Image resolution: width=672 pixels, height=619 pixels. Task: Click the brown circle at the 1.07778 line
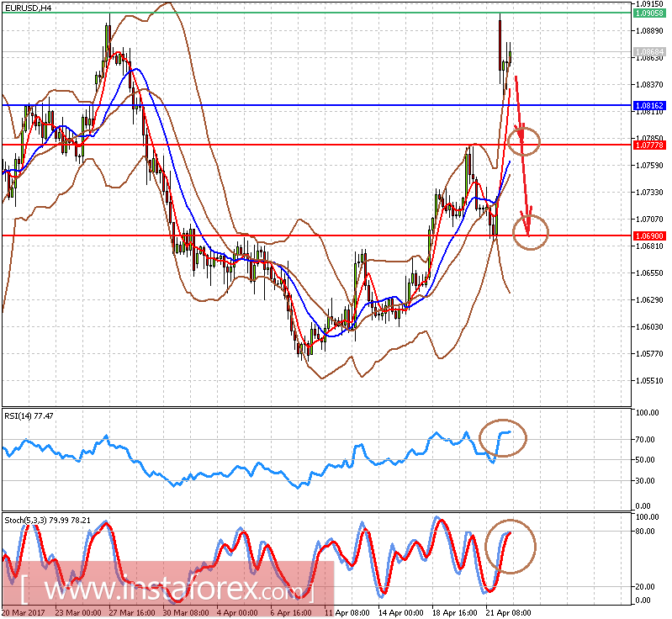[523, 140]
